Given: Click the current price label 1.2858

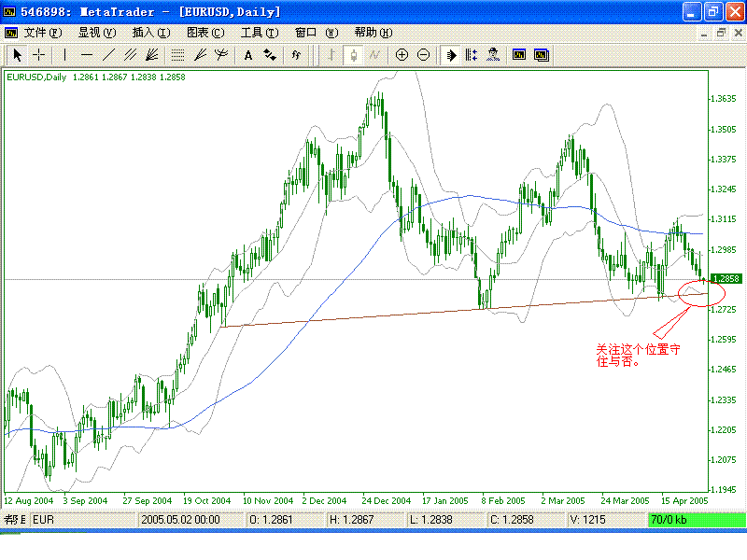Looking at the screenshot, I should (x=726, y=278).
